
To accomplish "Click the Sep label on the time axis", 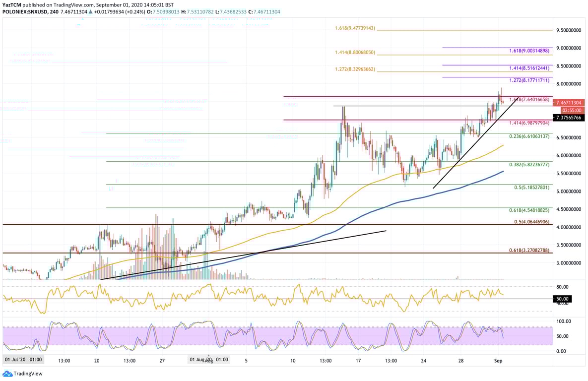I will pyautogui.click(x=498, y=361).
